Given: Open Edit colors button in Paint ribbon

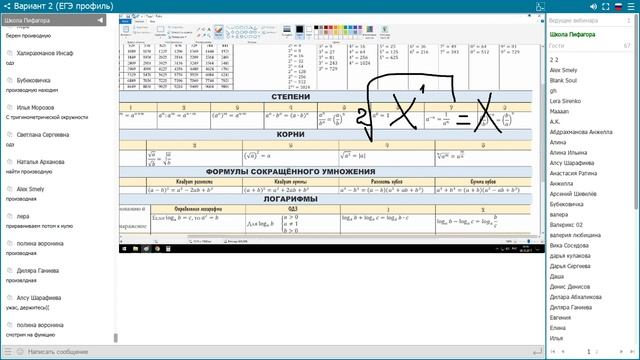Looking at the screenshot, I should (x=369, y=31).
